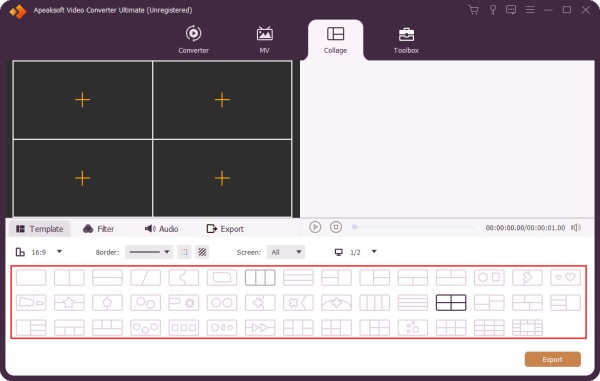
Task: Select the four horizontal rows template
Action: (x=412, y=303)
